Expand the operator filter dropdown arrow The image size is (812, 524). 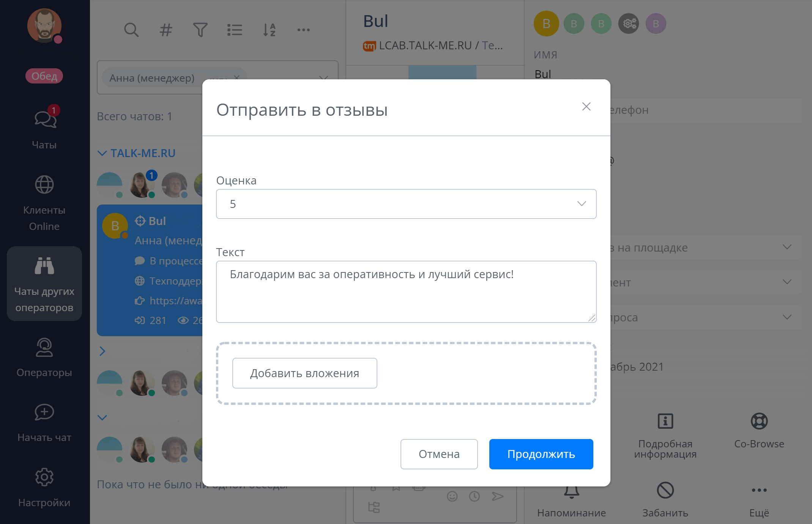coord(323,78)
